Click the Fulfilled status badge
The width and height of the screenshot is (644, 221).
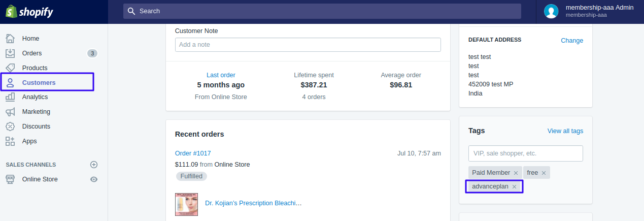[x=191, y=176]
